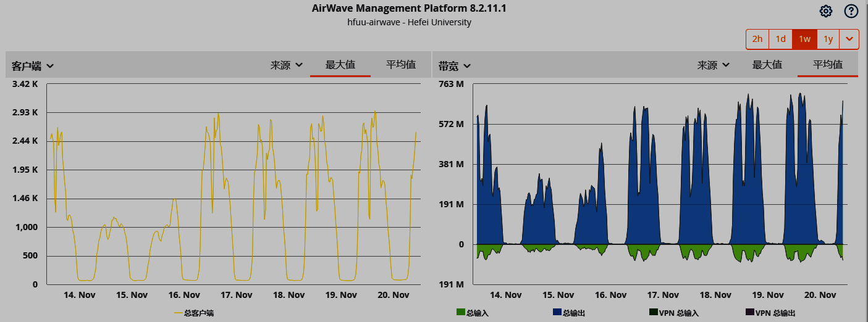The height and width of the screenshot is (322, 868).
Task: Click the 572 M axis value
Action: 453,124
